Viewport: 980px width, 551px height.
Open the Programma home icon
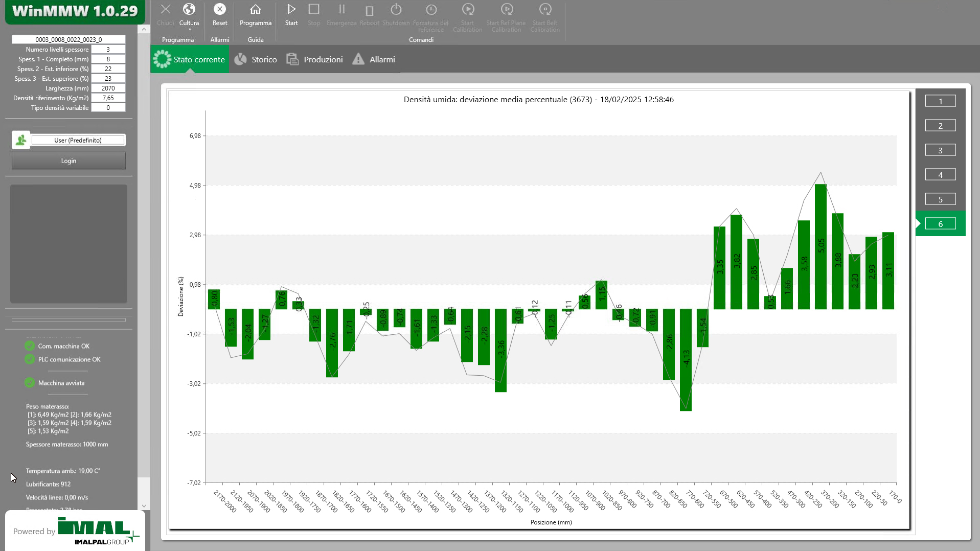pyautogui.click(x=255, y=10)
